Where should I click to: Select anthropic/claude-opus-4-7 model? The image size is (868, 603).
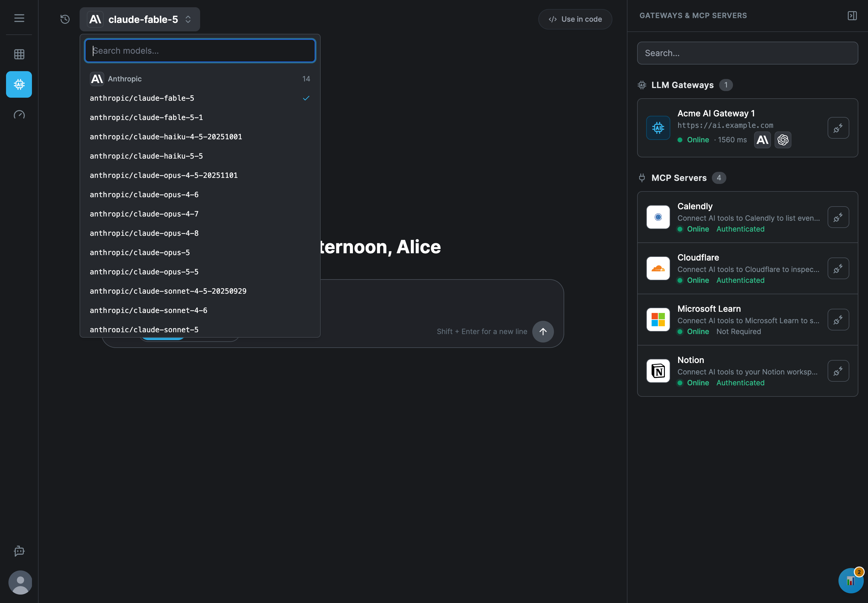pyautogui.click(x=200, y=214)
